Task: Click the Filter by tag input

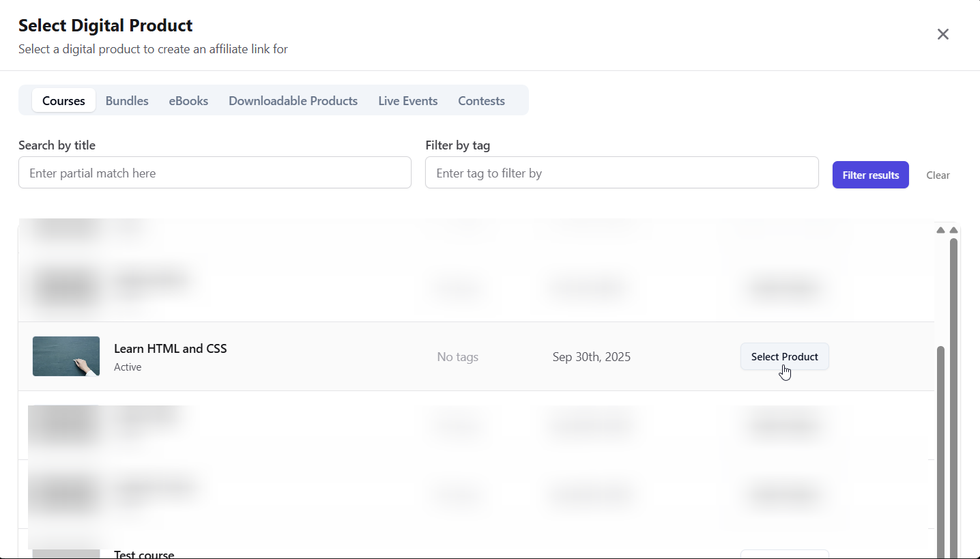Action: (621, 173)
